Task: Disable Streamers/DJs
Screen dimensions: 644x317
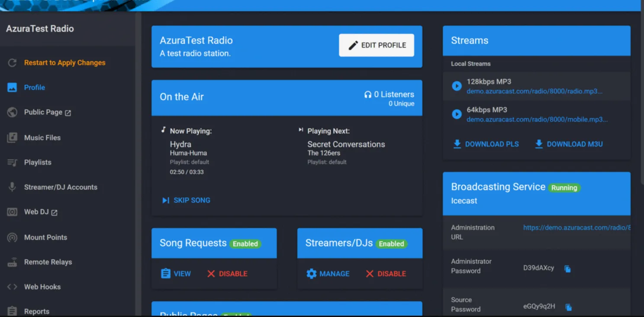Action: coord(386,274)
